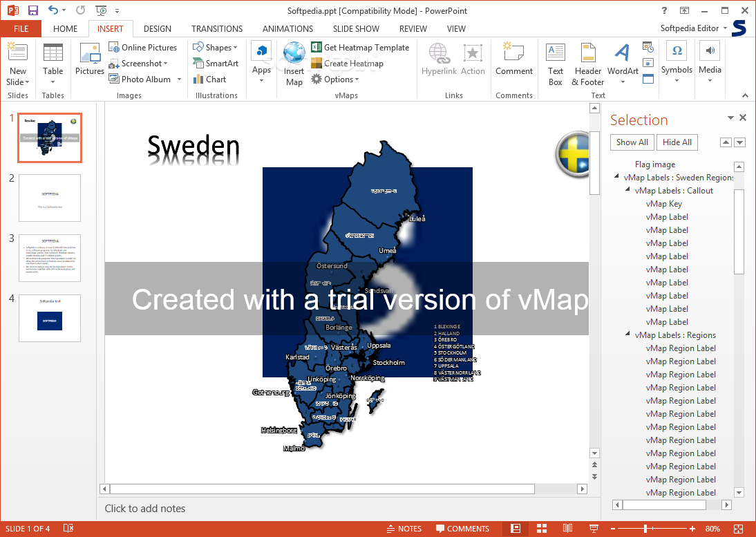
Task: Insert a Text Box
Action: pos(556,64)
